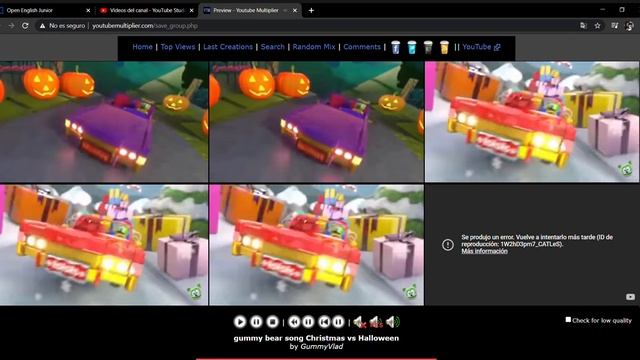The image size is (640, 360).
Task: Click the translate page icon
Action: tap(583, 26)
